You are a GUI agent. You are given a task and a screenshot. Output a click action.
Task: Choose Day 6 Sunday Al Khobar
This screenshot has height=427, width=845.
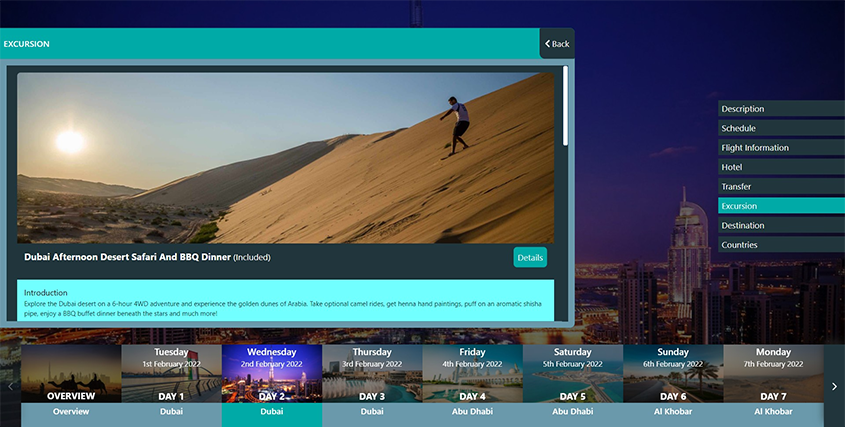click(x=673, y=380)
